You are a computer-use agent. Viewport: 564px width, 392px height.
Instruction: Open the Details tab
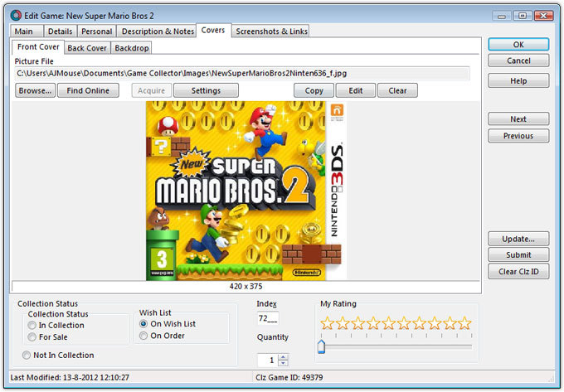click(60, 31)
